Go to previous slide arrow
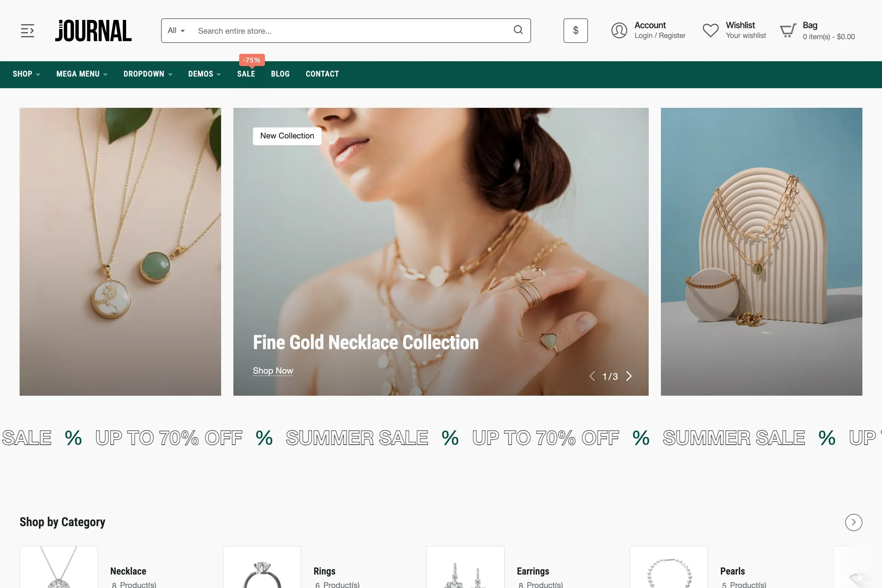The height and width of the screenshot is (588, 882). (x=592, y=376)
